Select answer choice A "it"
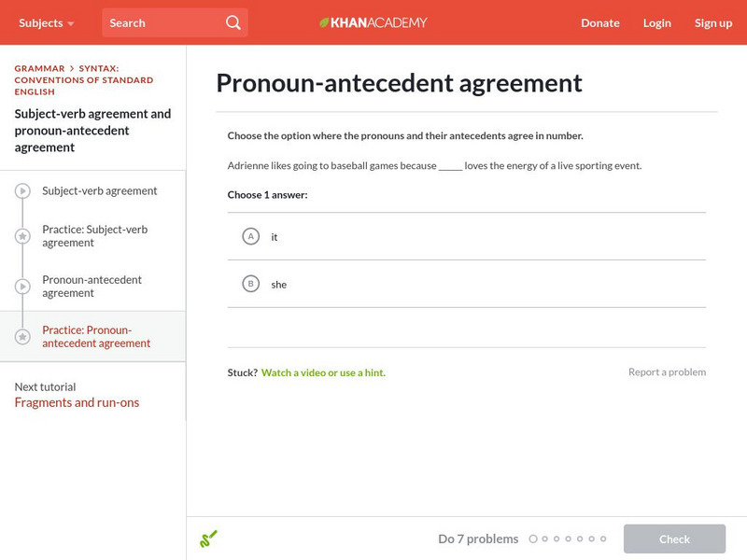This screenshot has height=560, width=747. [250, 237]
